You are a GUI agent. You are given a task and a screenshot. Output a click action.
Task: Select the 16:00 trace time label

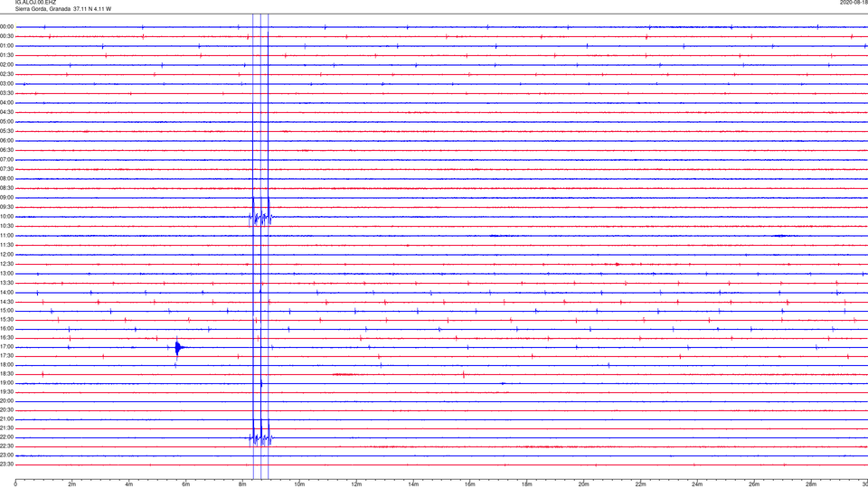6,329
